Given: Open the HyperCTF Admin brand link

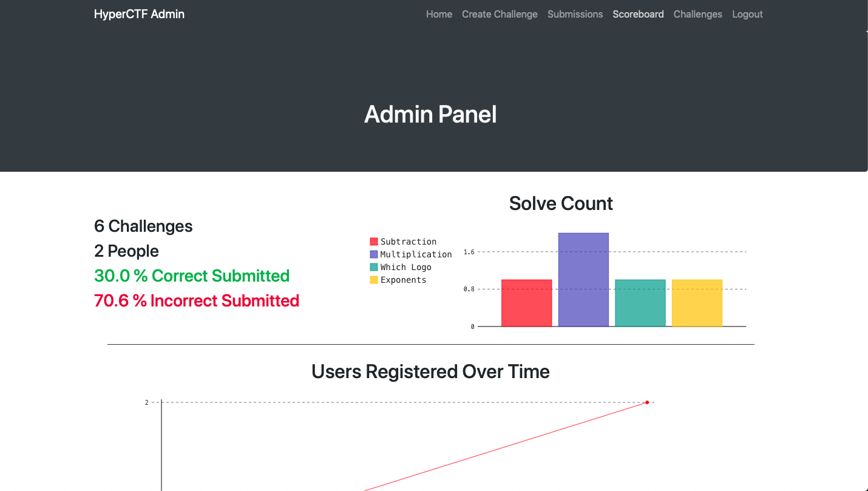Looking at the screenshot, I should (x=139, y=14).
